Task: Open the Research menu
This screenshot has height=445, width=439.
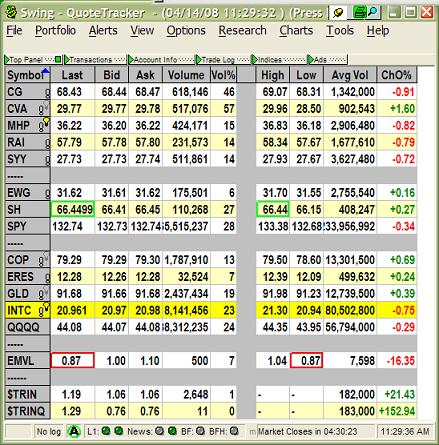Action: [x=242, y=31]
